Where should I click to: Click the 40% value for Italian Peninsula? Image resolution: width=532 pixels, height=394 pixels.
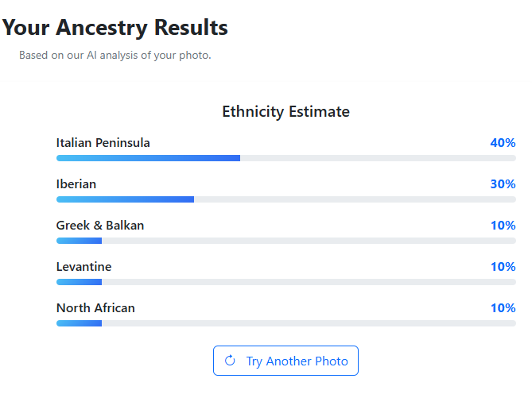[x=503, y=143]
